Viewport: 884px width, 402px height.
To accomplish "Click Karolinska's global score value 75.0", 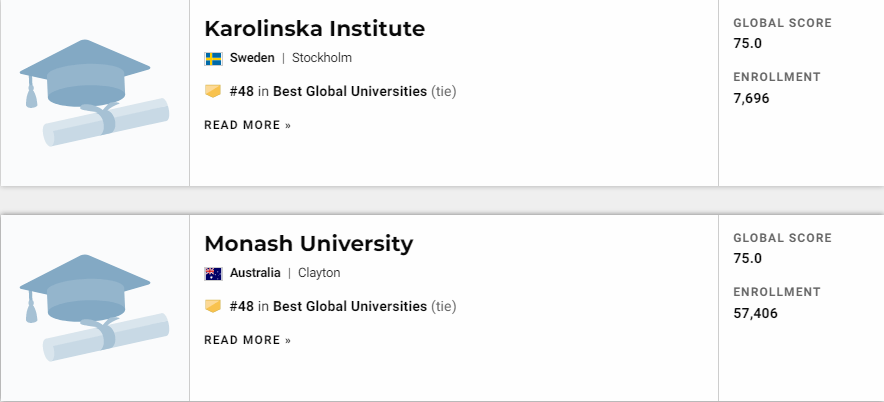I will (x=748, y=43).
